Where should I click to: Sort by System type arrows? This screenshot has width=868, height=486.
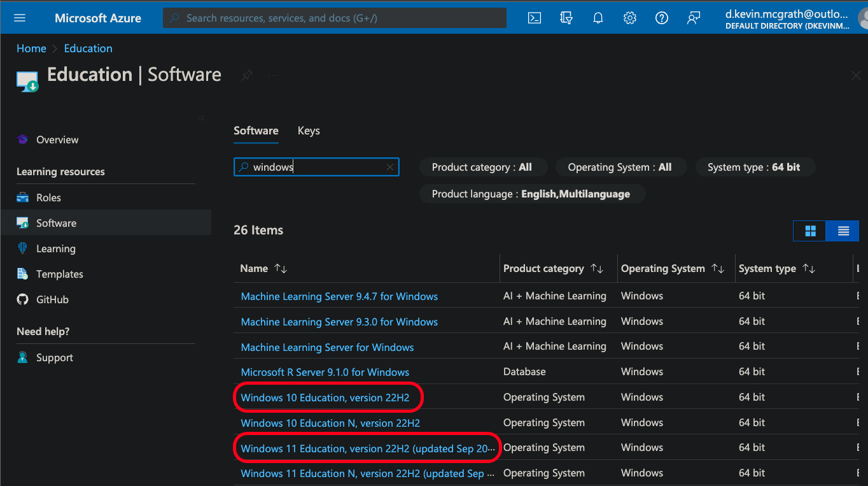[x=809, y=269]
